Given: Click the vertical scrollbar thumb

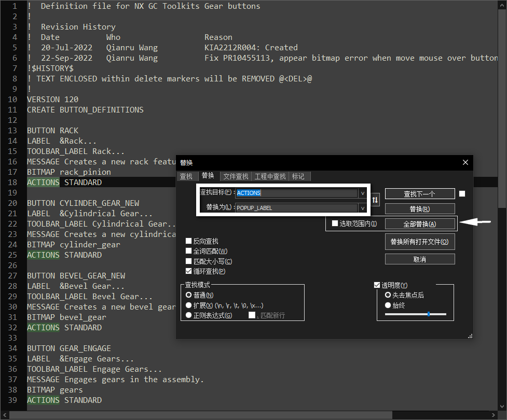Looking at the screenshot, I should pyautogui.click(x=502, y=108).
